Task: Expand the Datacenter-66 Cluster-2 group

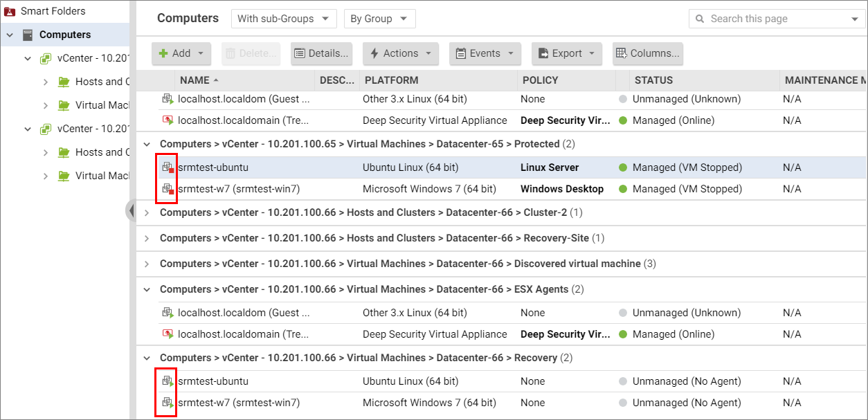Action: (147, 212)
